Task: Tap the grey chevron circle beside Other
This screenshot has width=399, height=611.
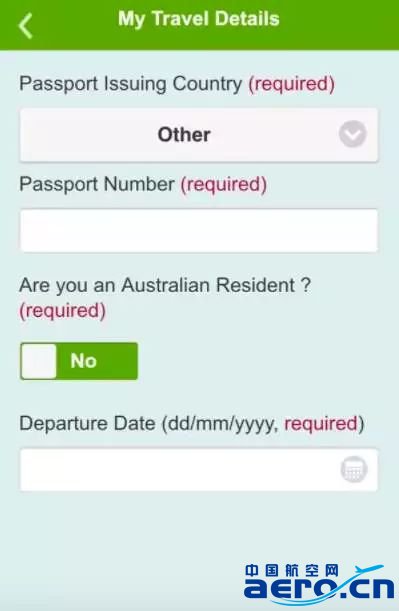Action: click(x=353, y=134)
